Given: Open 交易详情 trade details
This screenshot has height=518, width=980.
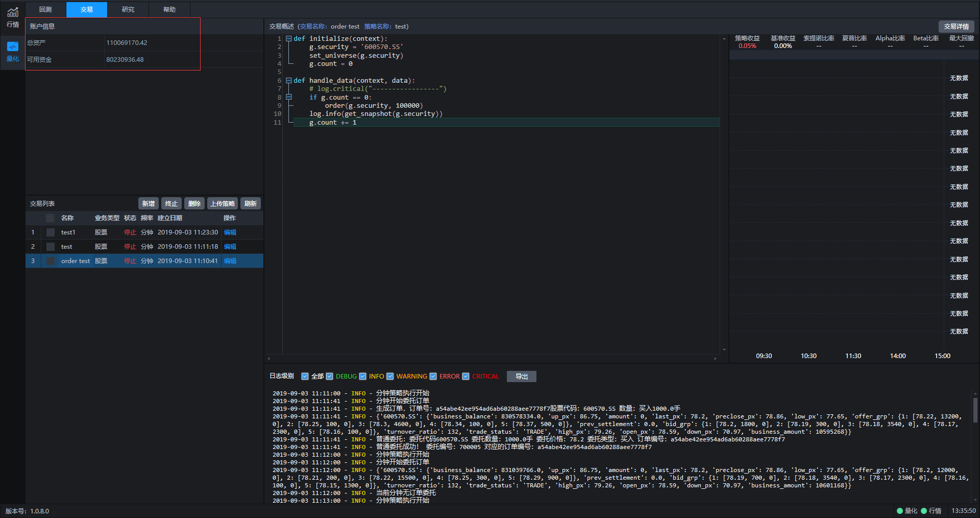Looking at the screenshot, I should click(956, 27).
